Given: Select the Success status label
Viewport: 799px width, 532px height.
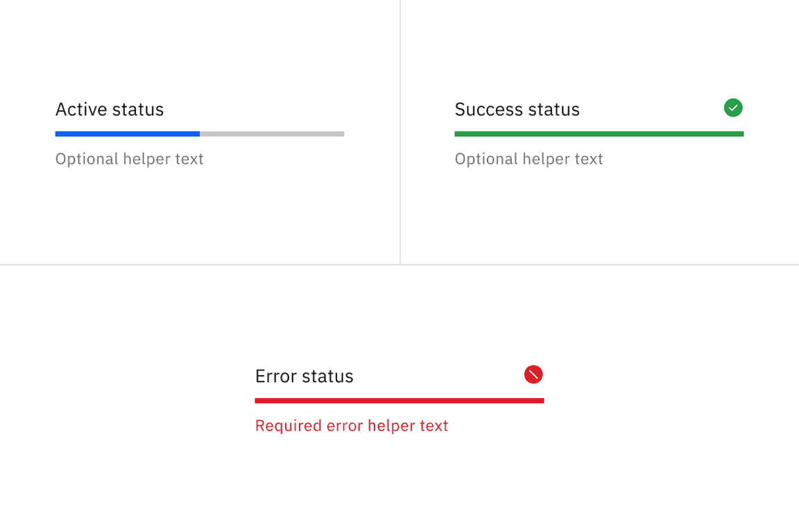Looking at the screenshot, I should coord(517,109).
